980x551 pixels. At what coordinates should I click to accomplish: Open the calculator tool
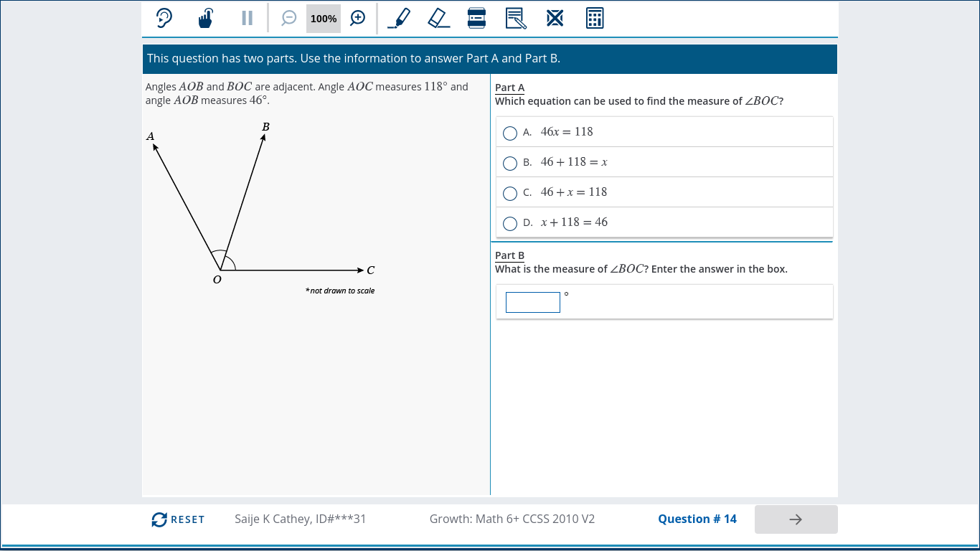pos(595,18)
